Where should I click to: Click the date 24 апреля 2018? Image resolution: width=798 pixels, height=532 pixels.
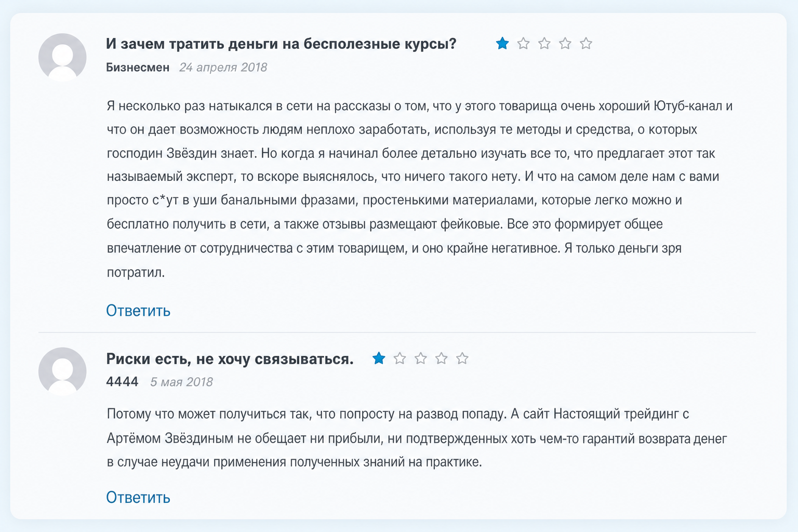pyautogui.click(x=223, y=68)
